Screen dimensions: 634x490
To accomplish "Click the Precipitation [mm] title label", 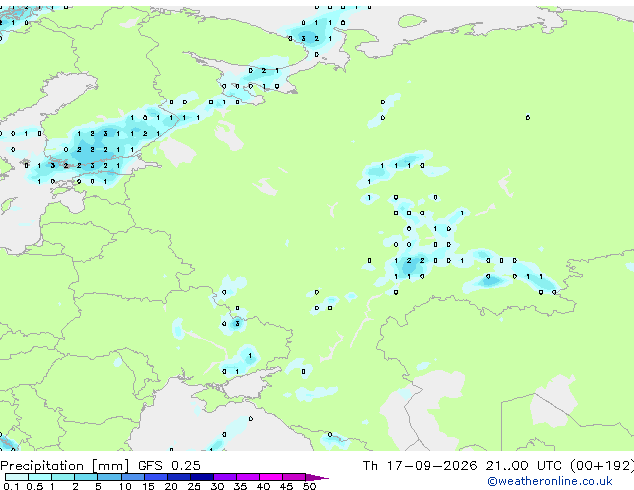I will point(64,466).
